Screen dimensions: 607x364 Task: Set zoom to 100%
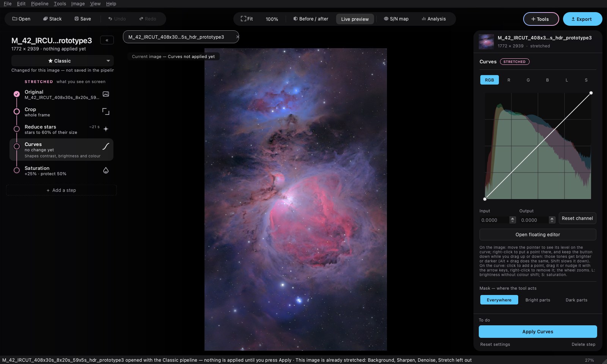pyautogui.click(x=272, y=19)
